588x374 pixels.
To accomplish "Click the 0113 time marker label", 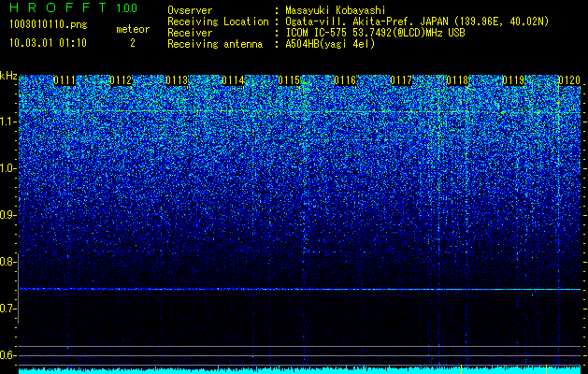I will pos(177,80).
